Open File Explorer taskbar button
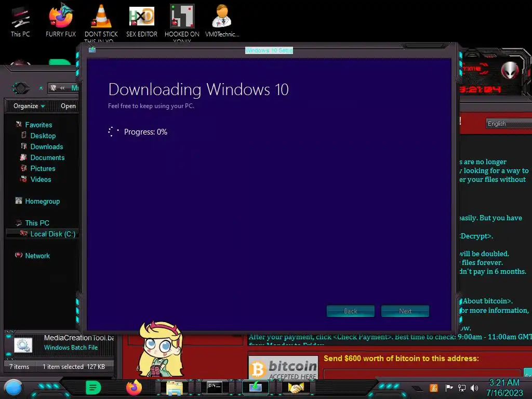The image size is (532, 399). (x=175, y=388)
